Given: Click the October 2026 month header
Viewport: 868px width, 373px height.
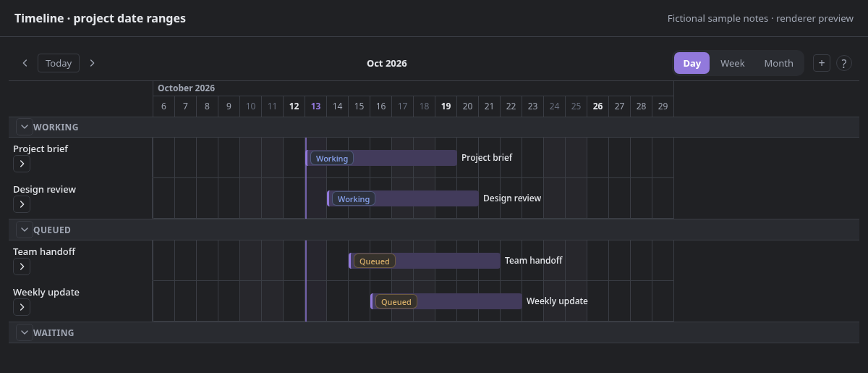Looking at the screenshot, I should (187, 88).
